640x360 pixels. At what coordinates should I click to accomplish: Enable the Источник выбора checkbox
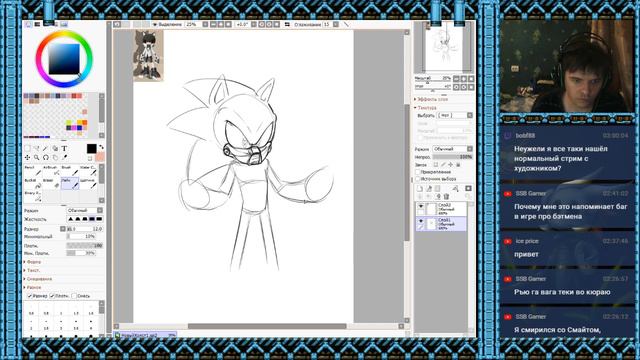click(418, 179)
